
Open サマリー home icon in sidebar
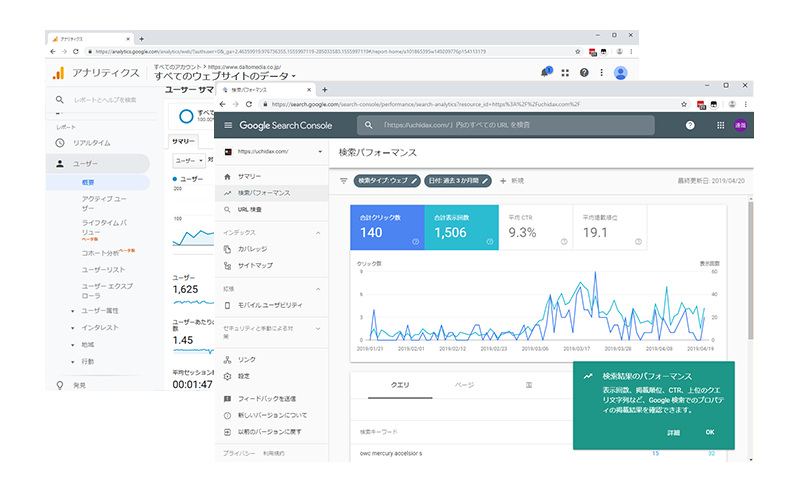(x=228, y=176)
